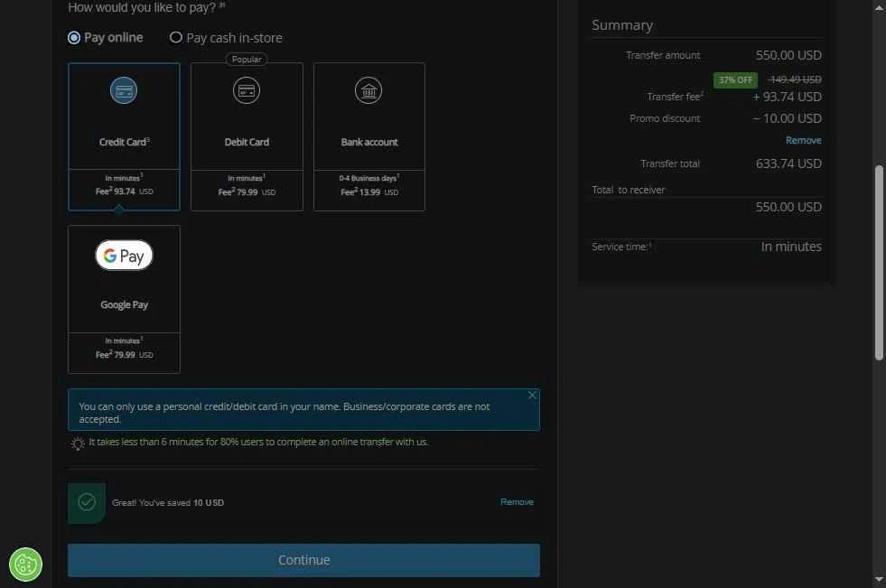Click the scrollbar down arrow
Viewport: 886px width, 588px height.
click(879, 580)
